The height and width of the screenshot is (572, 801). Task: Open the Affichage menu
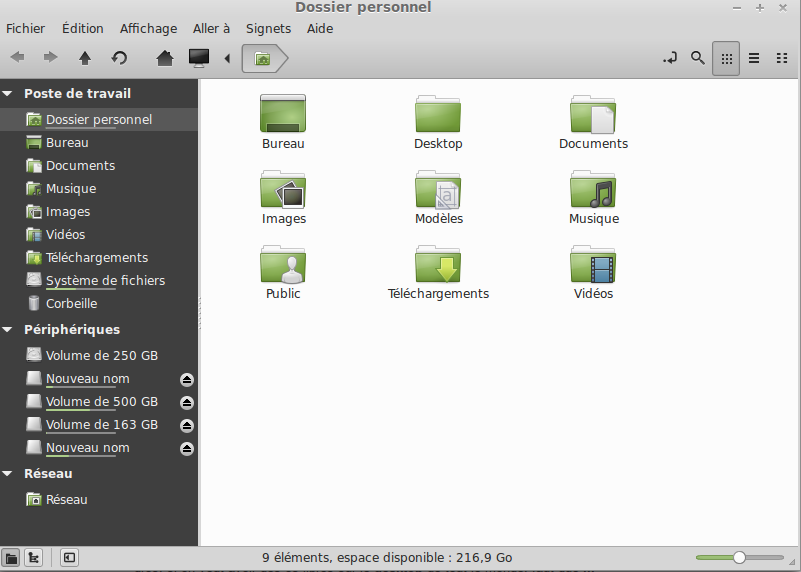[149, 29]
